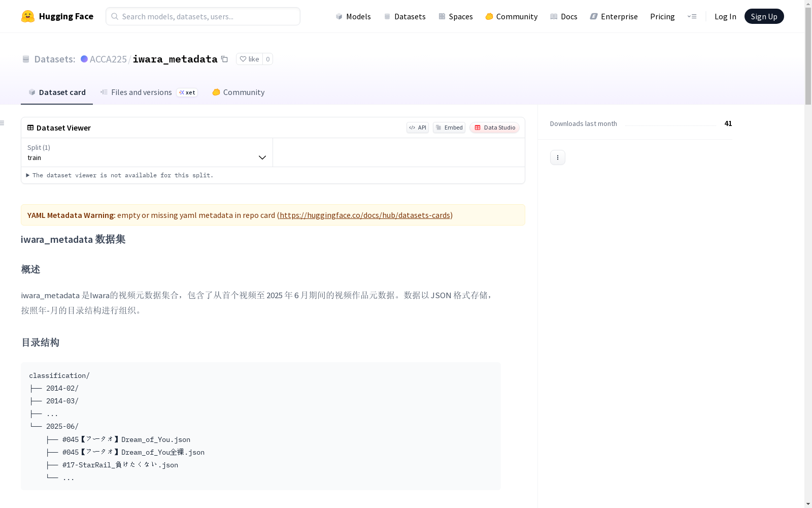The height and width of the screenshot is (508, 812).
Task: Click the Dataset Viewer table icon
Action: pyautogui.click(x=30, y=128)
